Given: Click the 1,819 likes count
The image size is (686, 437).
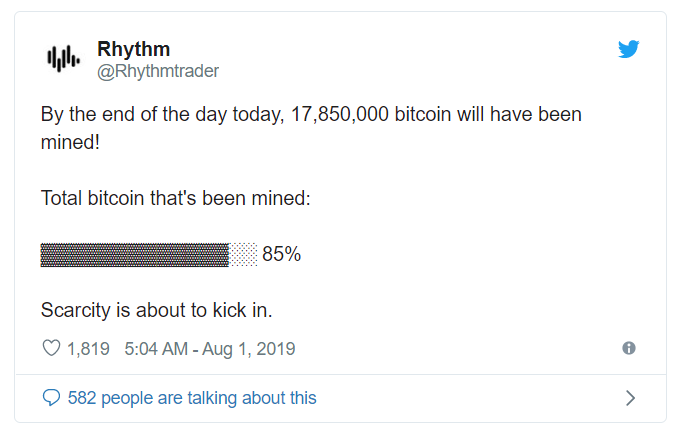Looking at the screenshot, I should click(x=90, y=349).
